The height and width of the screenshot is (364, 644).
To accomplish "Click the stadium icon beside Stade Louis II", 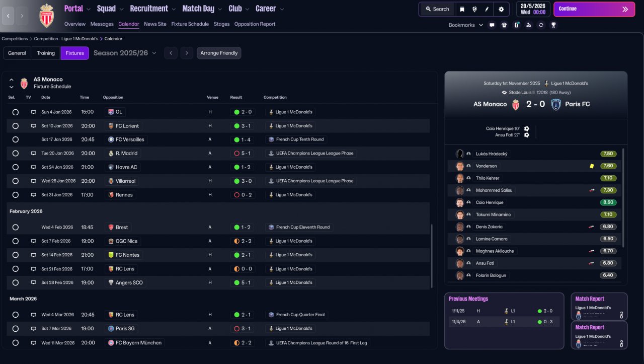I will (504, 93).
